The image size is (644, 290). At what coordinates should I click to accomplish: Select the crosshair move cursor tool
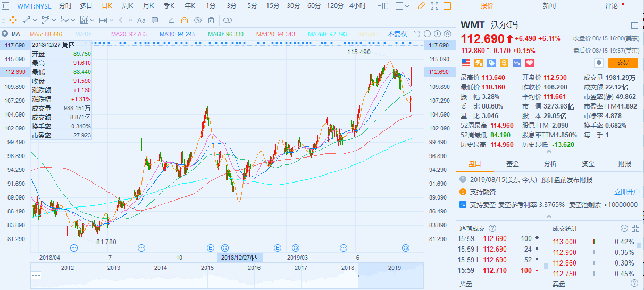[x=13, y=20]
